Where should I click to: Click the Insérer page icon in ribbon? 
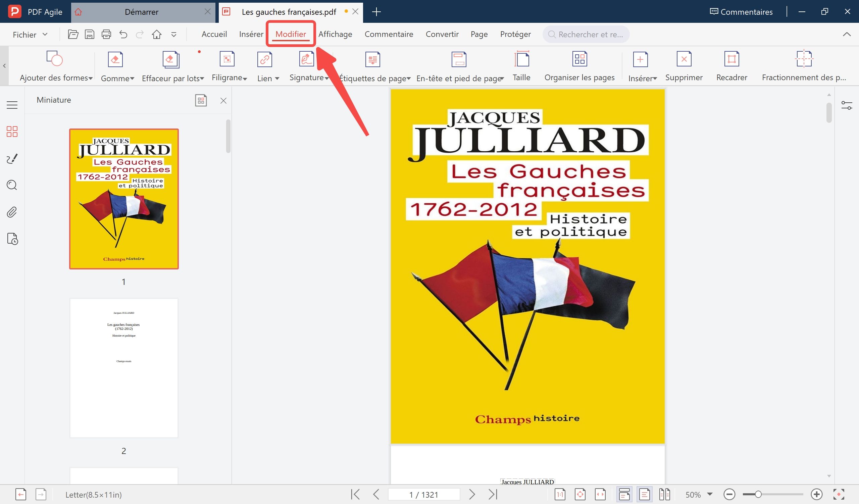click(640, 59)
